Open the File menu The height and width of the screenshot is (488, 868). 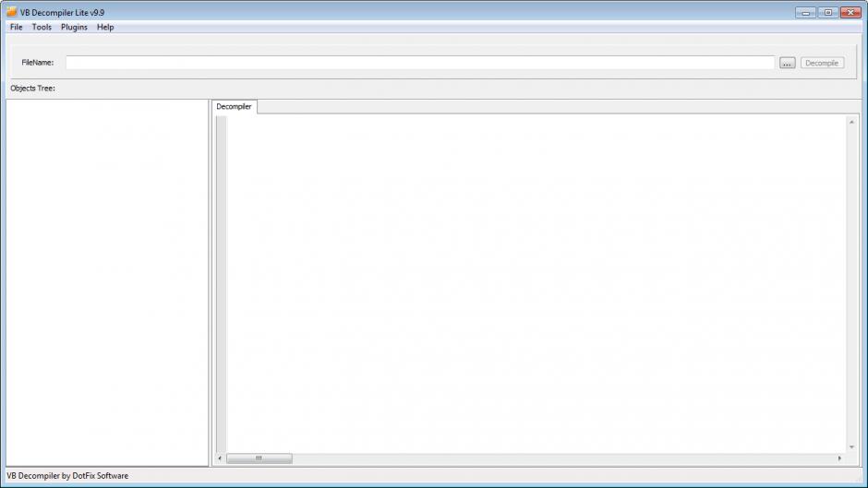[x=16, y=27]
